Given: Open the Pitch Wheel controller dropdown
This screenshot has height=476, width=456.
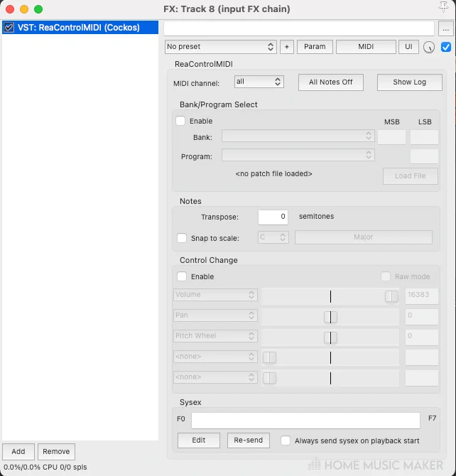Looking at the screenshot, I should [215, 336].
